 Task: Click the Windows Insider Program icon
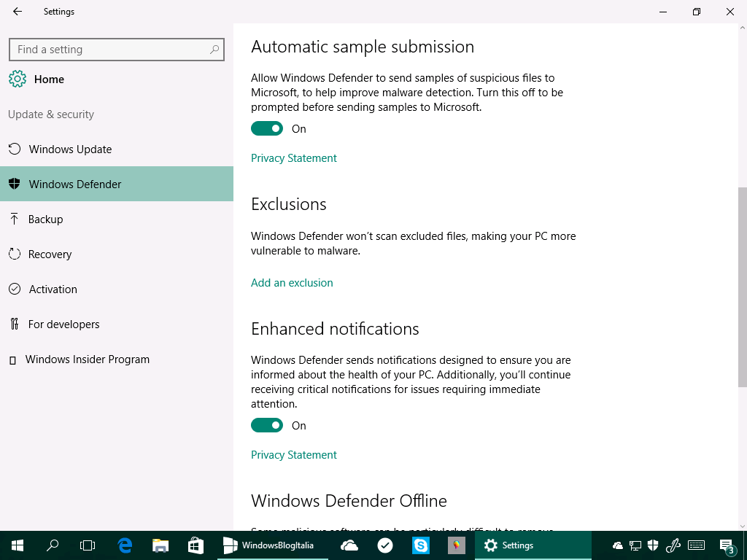(13, 360)
